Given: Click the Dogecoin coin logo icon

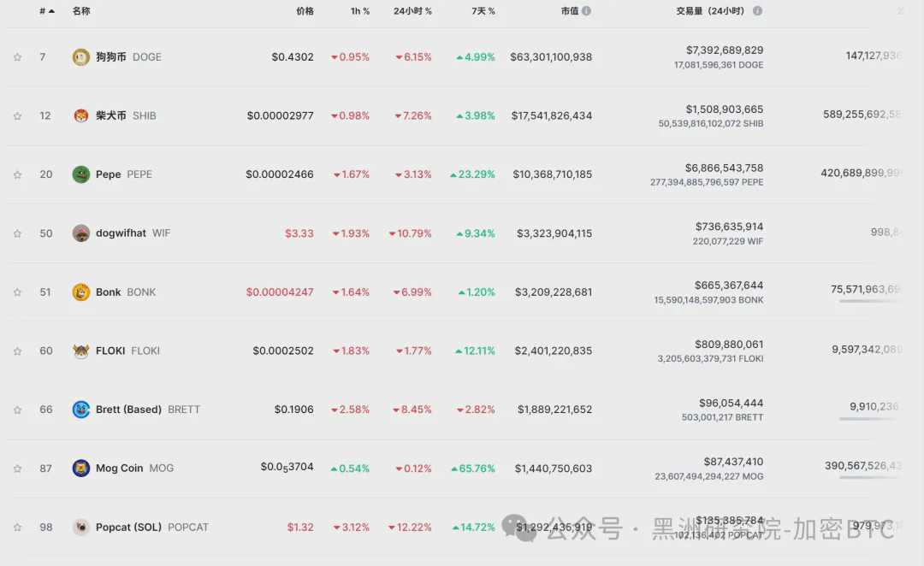Looking at the screenshot, I should (x=80, y=57).
